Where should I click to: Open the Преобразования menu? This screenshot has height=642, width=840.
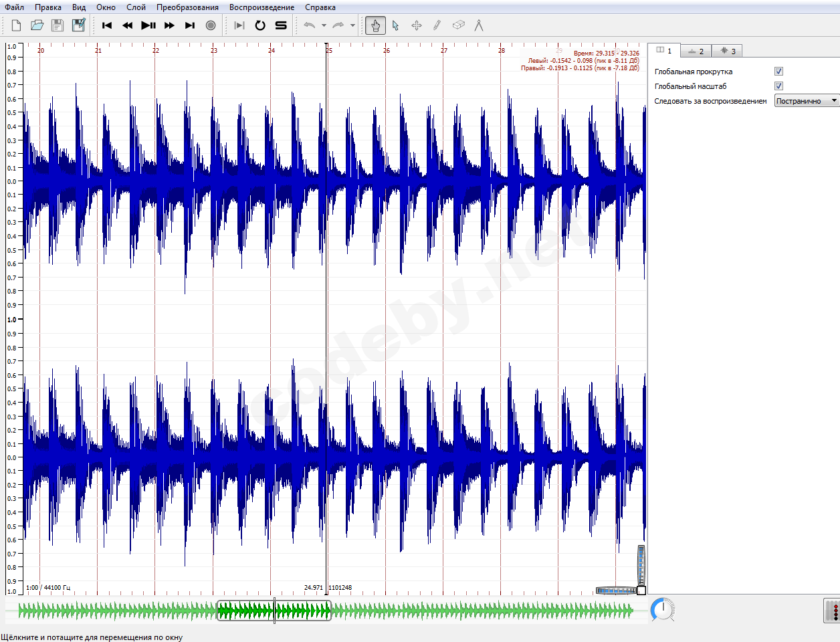coord(187,7)
